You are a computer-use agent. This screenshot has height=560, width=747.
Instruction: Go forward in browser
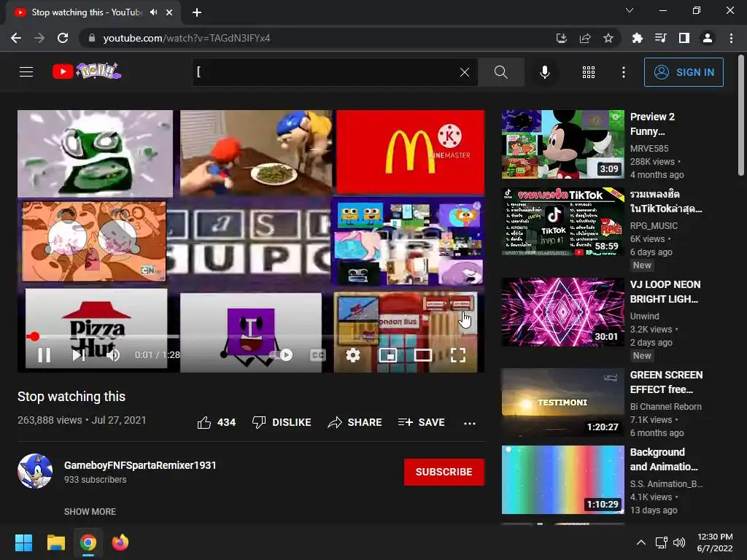[39, 38]
